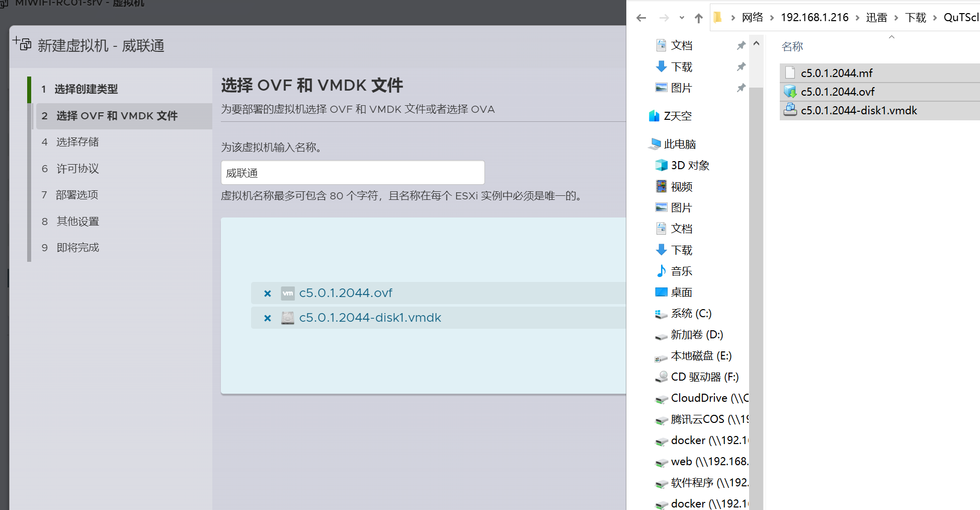Select file c5.0.1.2044-disk1.vmdk in Explorer

pyautogui.click(x=879, y=110)
